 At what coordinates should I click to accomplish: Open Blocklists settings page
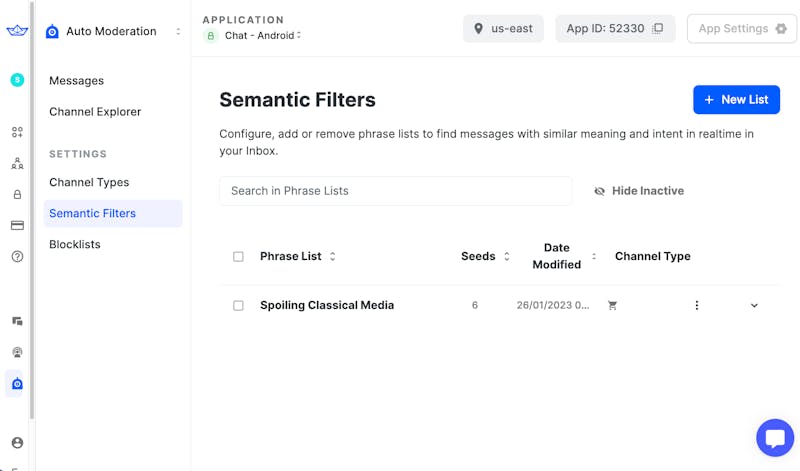[x=75, y=244]
